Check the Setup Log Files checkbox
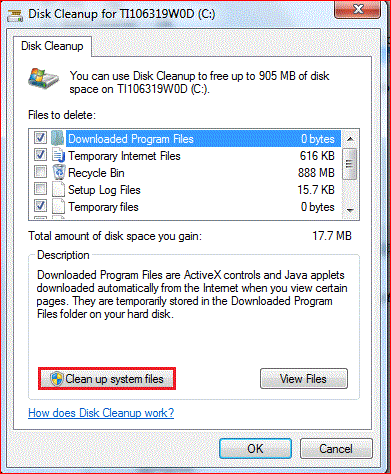391x474 pixels. (x=41, y=189)
